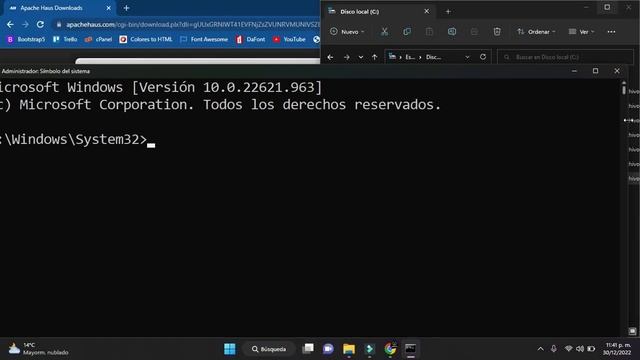Reload the Apache Haus page

[40, 24]
